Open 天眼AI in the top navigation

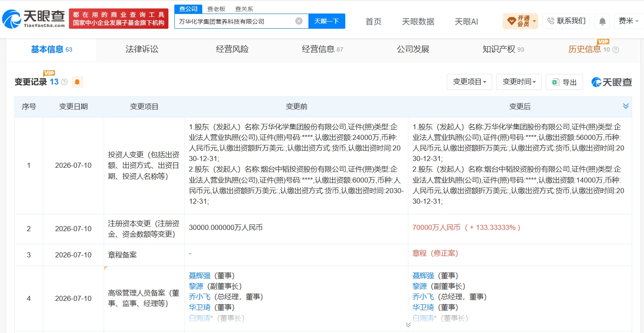[466, 22]
